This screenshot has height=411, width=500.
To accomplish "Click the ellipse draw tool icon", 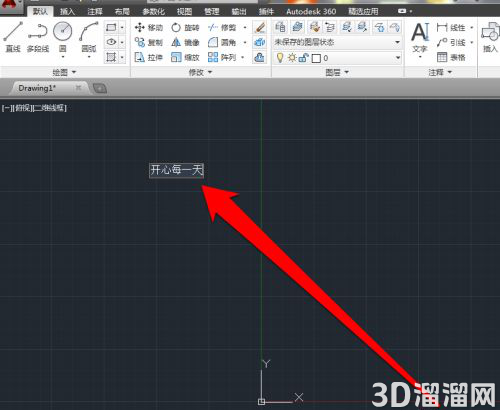I will point(111,42).
